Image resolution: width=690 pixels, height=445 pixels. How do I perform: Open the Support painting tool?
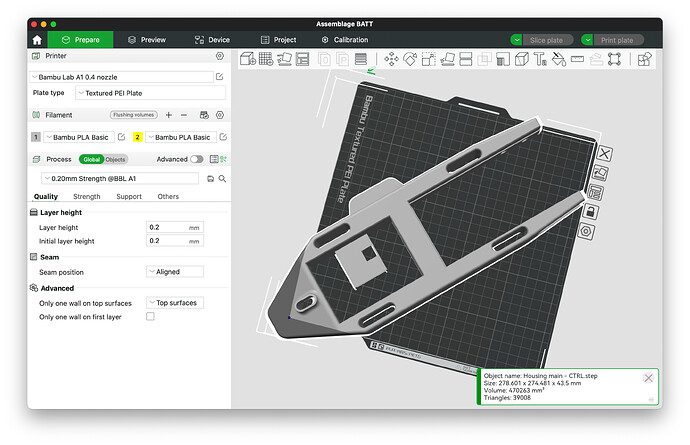(503, 59)
